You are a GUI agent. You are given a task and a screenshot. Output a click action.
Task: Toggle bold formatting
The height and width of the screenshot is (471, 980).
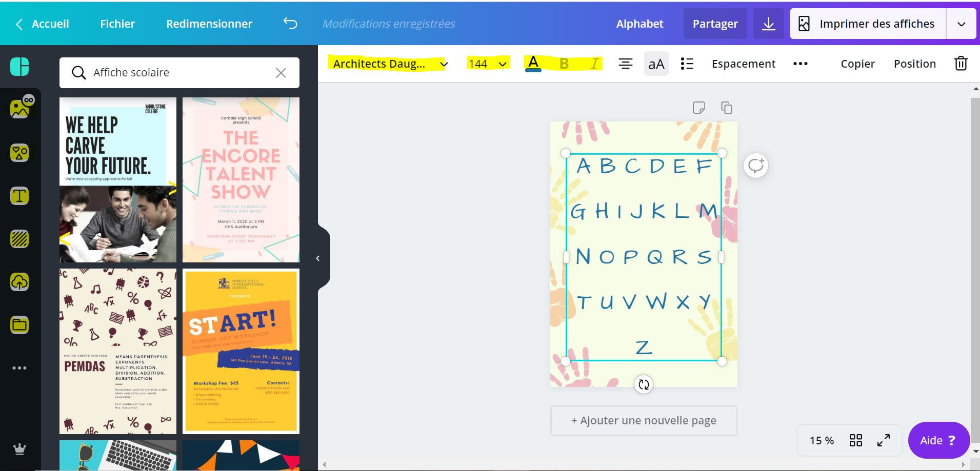pos(564,64)
